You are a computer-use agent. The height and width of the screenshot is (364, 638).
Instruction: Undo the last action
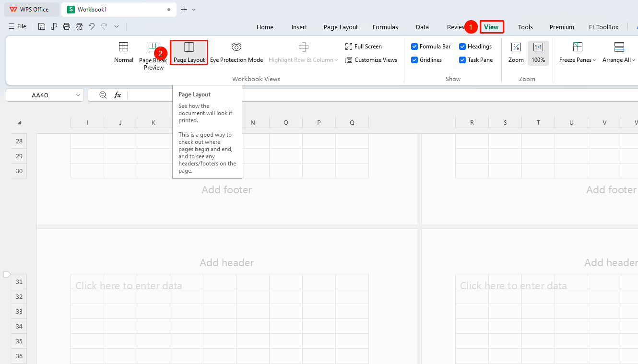(x=92, y=26)
